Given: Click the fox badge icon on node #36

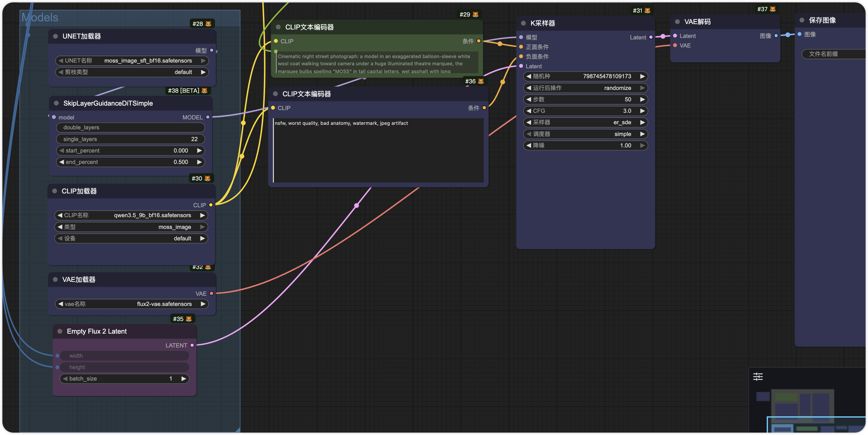Looking at the screenshot, I should [x=481, y=81].
